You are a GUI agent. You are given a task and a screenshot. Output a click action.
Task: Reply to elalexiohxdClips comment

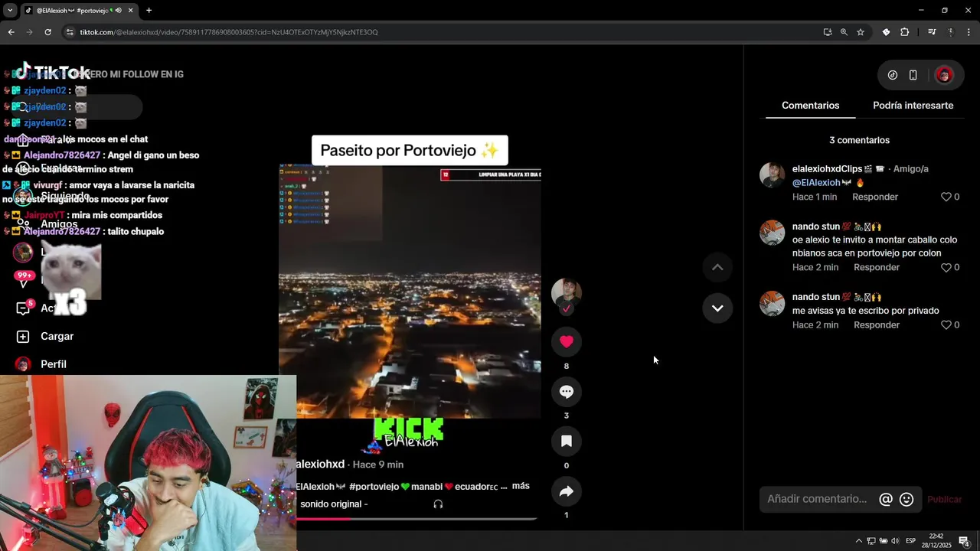[x=875, y=197]
